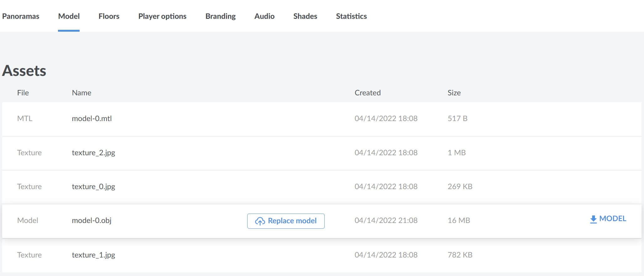Image resolution: width=644 pixels, height=276 pixels.
Task: Click the created date of model-0.mtl
Action: tap(386, 119)
